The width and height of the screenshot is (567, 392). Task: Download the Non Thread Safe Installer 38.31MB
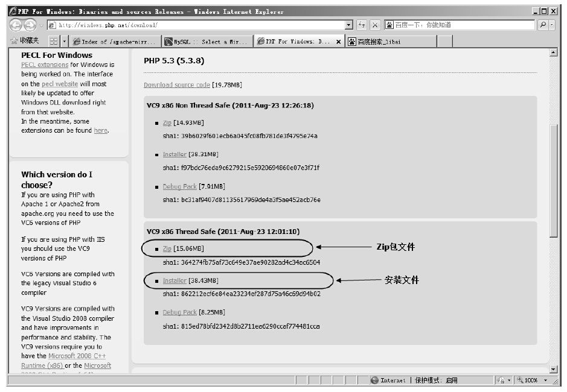(x=175, y=154)
